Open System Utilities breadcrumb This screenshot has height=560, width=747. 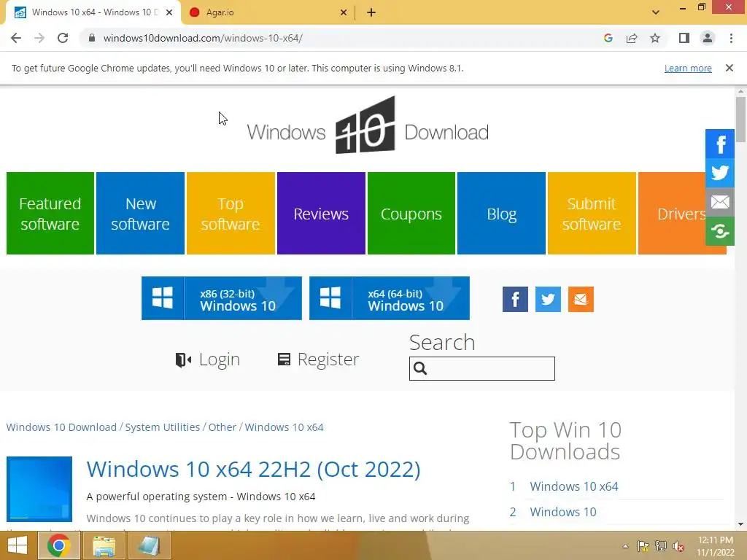(163, 427)
